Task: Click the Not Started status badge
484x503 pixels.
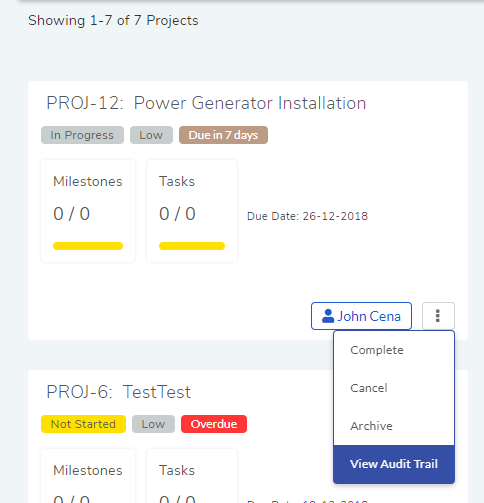Action: coord(83,424)
